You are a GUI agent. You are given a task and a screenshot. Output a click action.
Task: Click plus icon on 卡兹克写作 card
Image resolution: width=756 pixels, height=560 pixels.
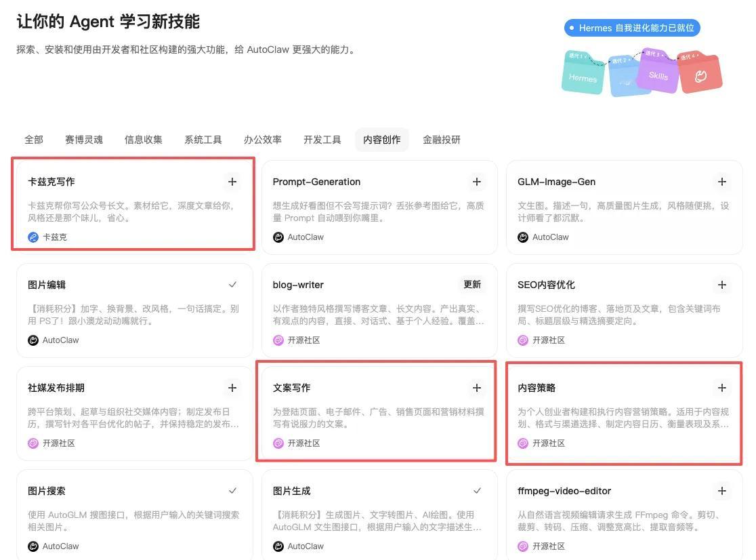pyautogui.click(x=232, y=182)
